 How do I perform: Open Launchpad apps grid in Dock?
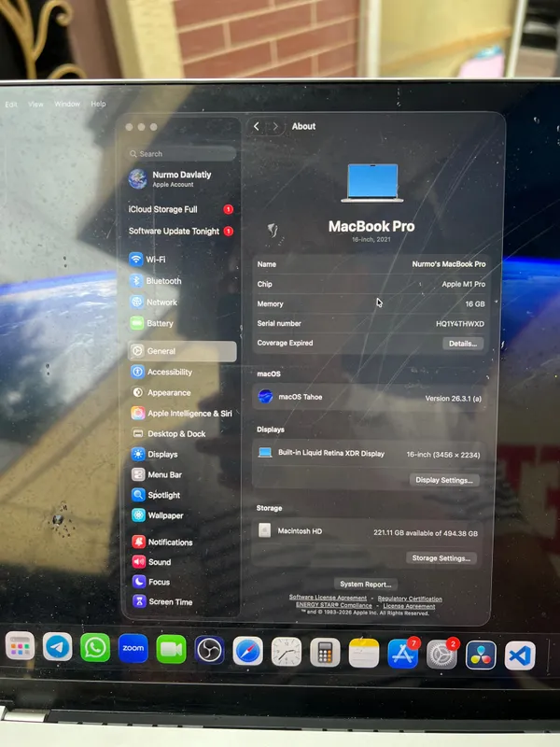click(20, 646)
